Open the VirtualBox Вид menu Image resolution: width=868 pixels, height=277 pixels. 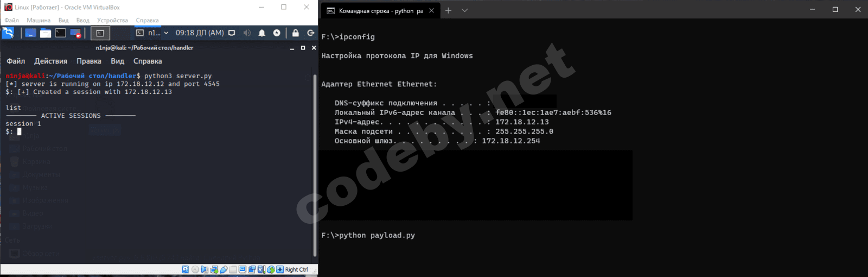coord(63,21)
